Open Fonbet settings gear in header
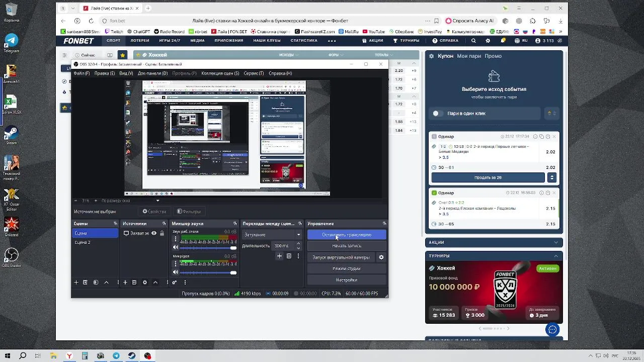This screenshot has height=362, width=644. coord(488,41)
